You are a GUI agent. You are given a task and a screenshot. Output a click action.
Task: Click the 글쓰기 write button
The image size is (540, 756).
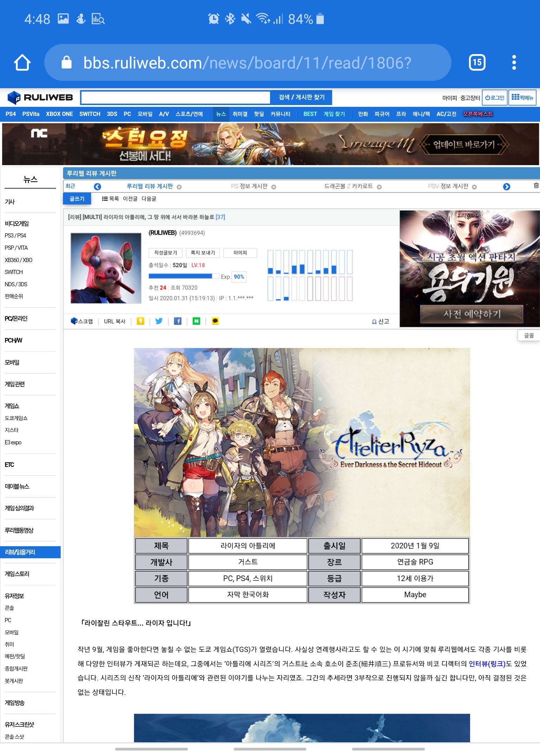[77, 199]
